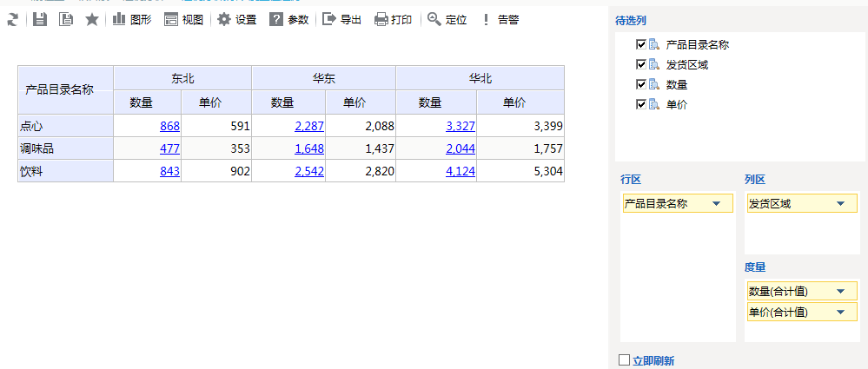Open the 设置 gear settings
Image resolution: width=868 pixels, height=369 pixels.
tap(237, 20)
